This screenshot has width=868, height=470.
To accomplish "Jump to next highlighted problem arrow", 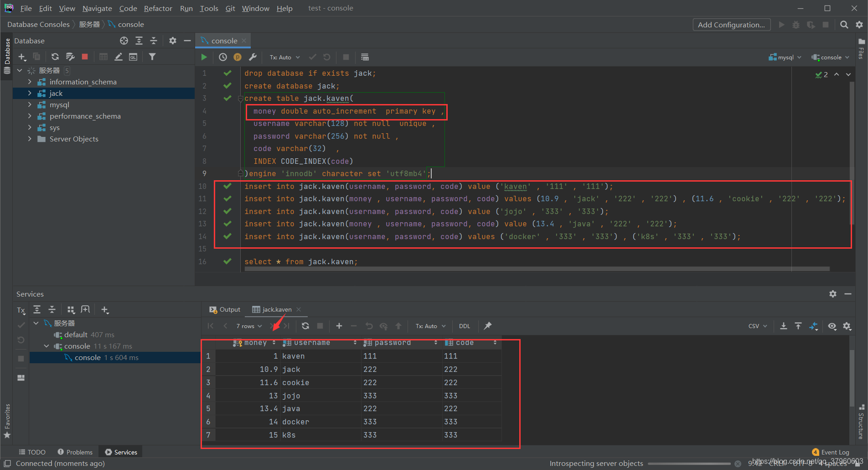I will tap(848, 74).
